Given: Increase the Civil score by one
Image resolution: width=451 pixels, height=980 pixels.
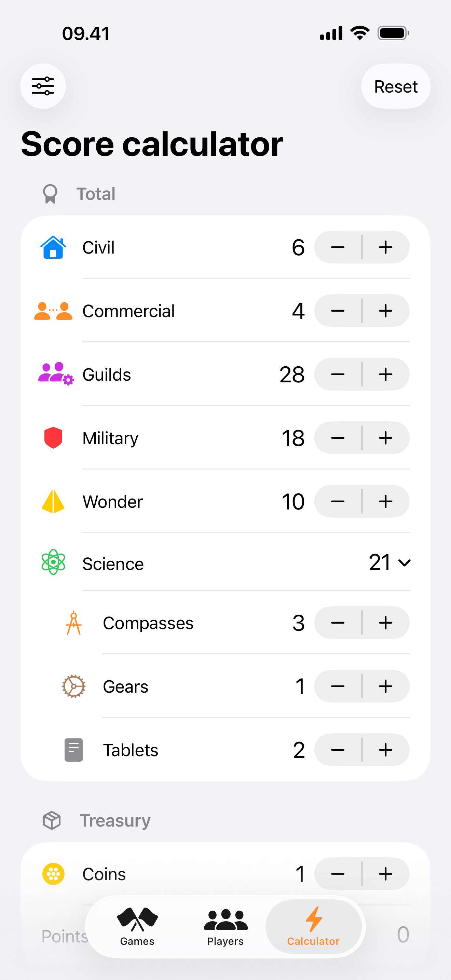Looking at the screenshot, I should point(386,247).
